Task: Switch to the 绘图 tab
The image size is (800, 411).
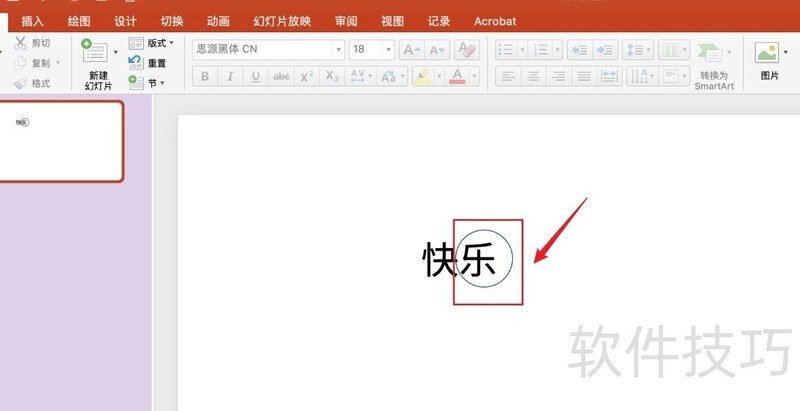Action: [79, 21]
